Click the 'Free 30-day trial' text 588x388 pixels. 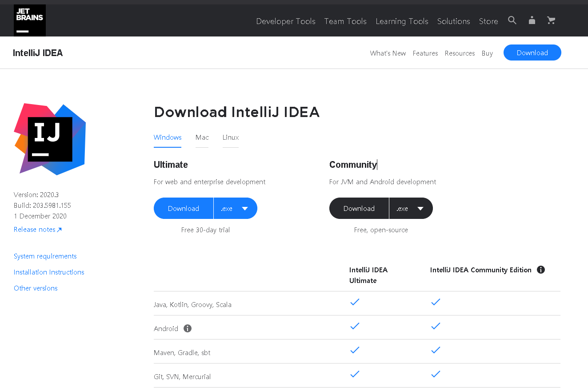[x=205, y=230]
